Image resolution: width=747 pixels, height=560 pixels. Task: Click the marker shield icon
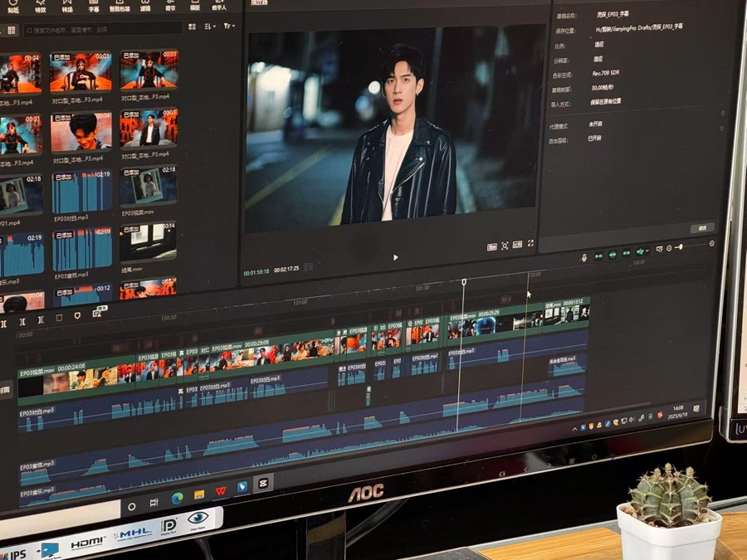click(x=77, y=316)
